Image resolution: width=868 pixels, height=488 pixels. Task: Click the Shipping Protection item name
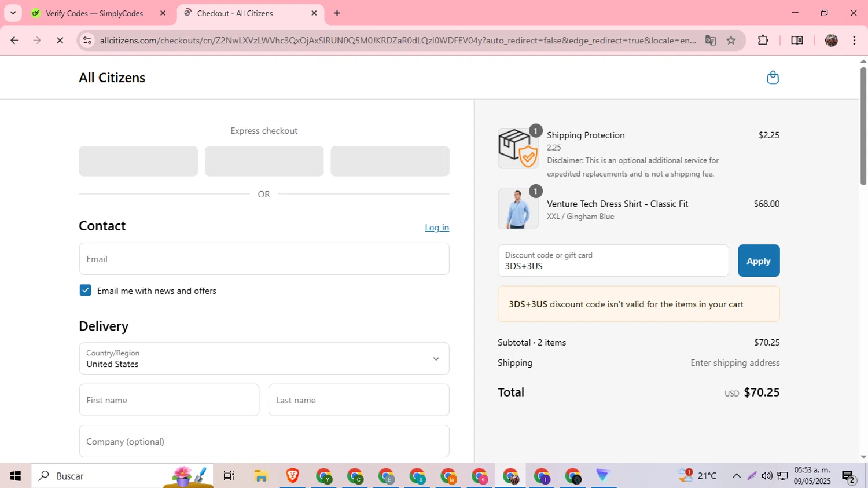pyautogui.click(x=586, y=135)
